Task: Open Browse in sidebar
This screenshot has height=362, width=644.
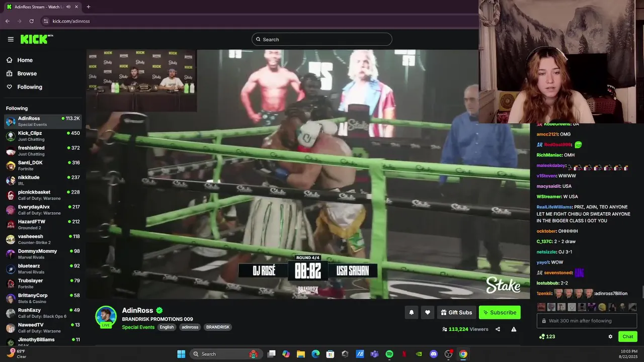Action: (x=27, y=73)
